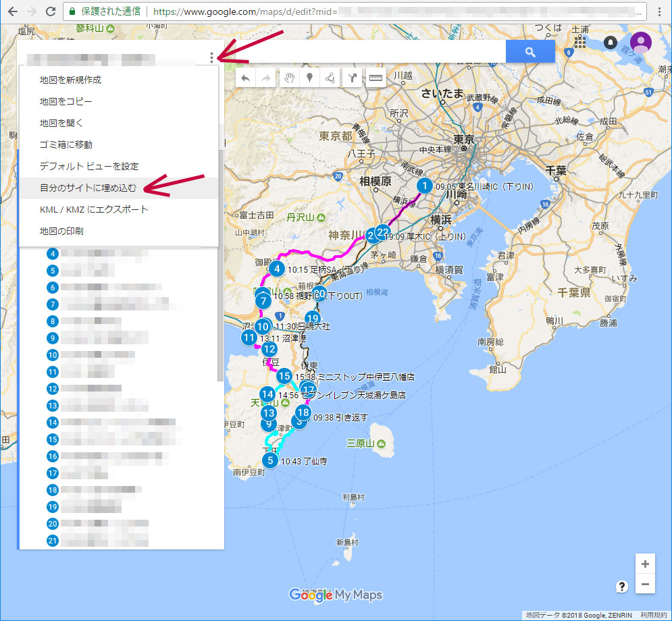Click the blue search button
The image size is (672, 621).
click(x=530, y=52)
